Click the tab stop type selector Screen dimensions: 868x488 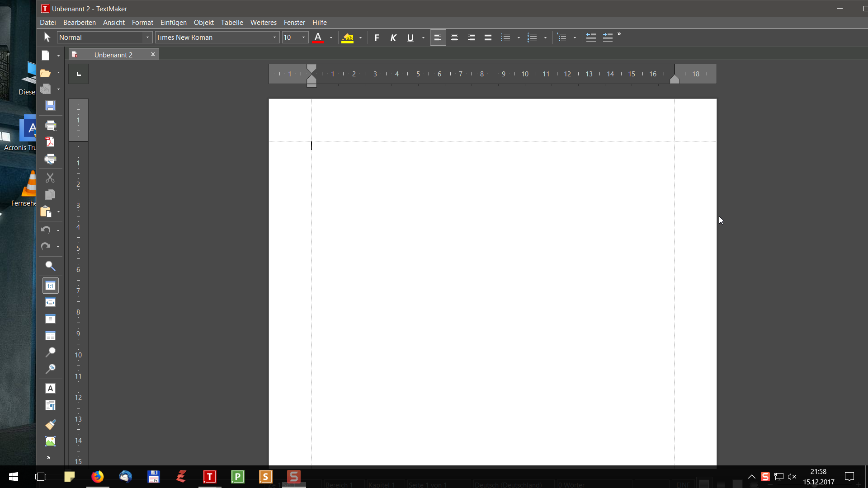79,74
